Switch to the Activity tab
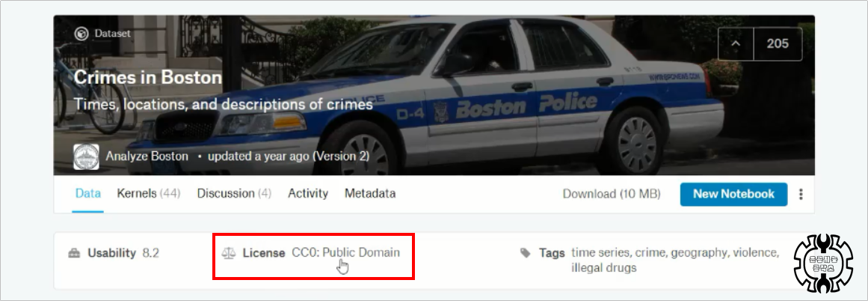The image size is (868, 301). (x=308, y=193)
